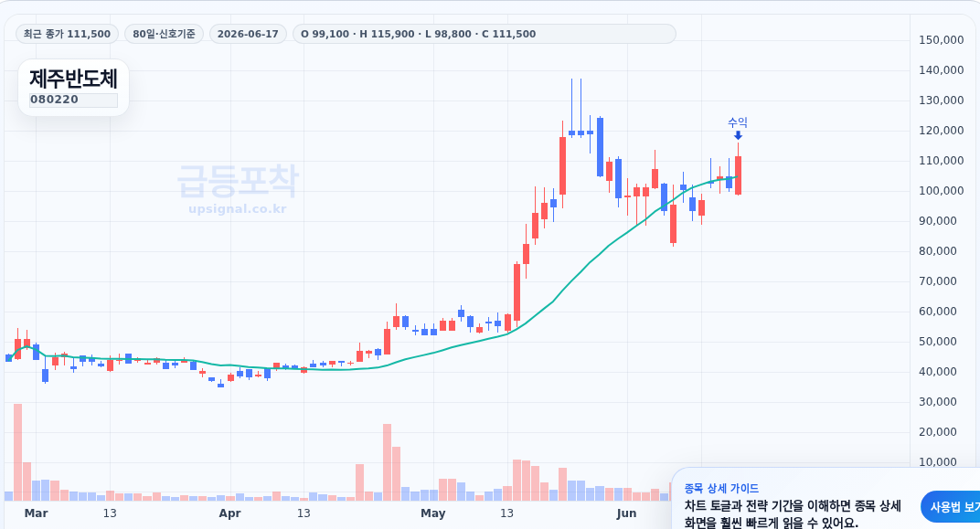Click the tallest volume bar in early March
Screen dimensions: 980x529
tap(17, 452)
